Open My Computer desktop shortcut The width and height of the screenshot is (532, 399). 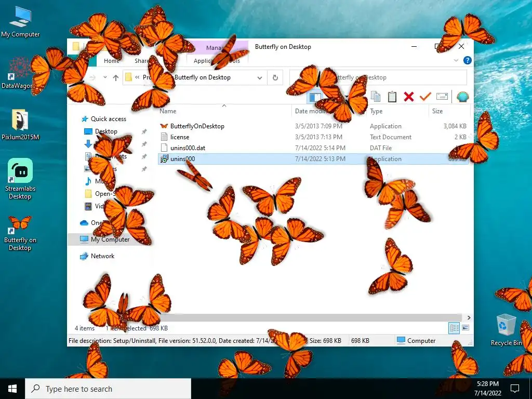20,22
